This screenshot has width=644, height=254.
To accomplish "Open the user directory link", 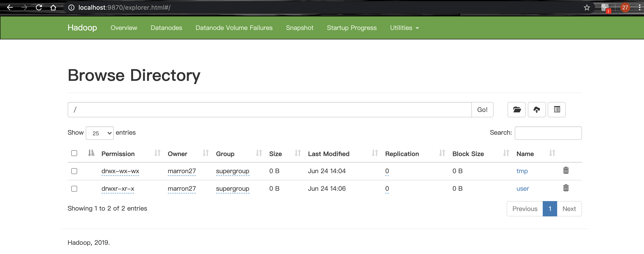I will (523, 188).
